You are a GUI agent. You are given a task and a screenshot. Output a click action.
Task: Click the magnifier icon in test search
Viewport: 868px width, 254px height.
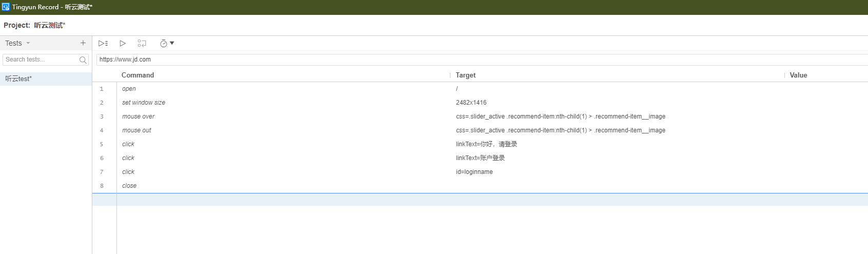pos(83,60)
